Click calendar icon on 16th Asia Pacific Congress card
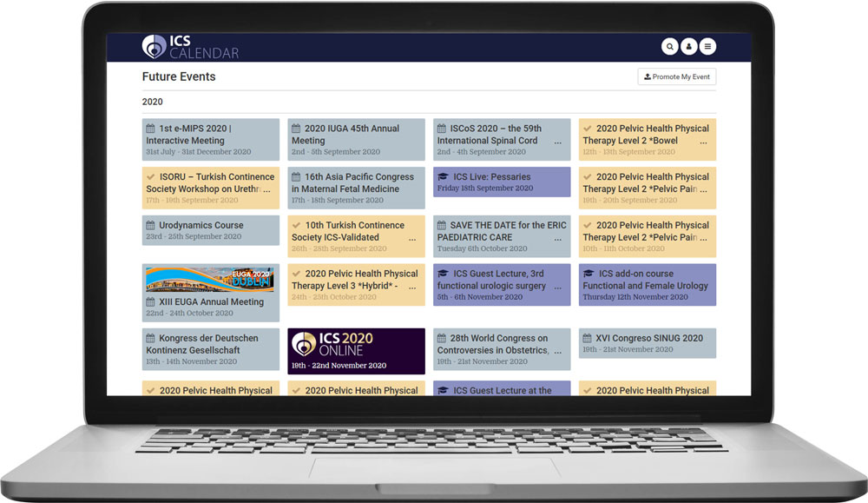The image size is (868, 503). [296, 176]
